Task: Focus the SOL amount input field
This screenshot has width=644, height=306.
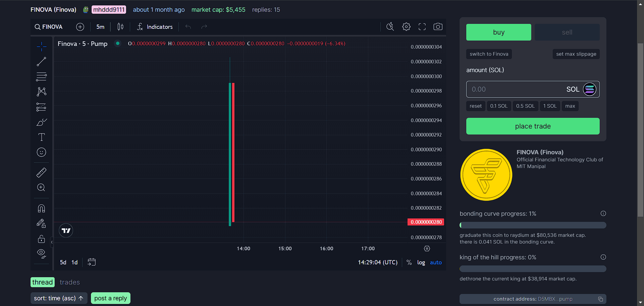Action: click(533, 89)
